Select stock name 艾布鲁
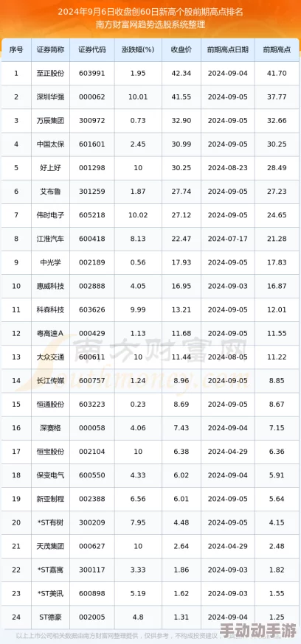Image resolution: width=301 pixels, height=644 pixels. [51, 192]
